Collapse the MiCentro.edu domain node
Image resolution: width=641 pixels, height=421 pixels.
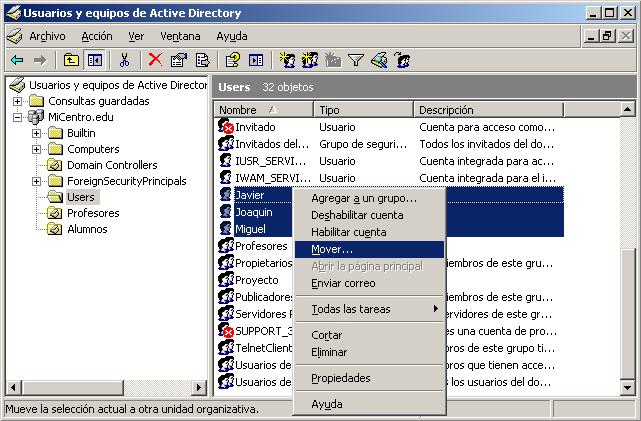[x=18, y=117]
